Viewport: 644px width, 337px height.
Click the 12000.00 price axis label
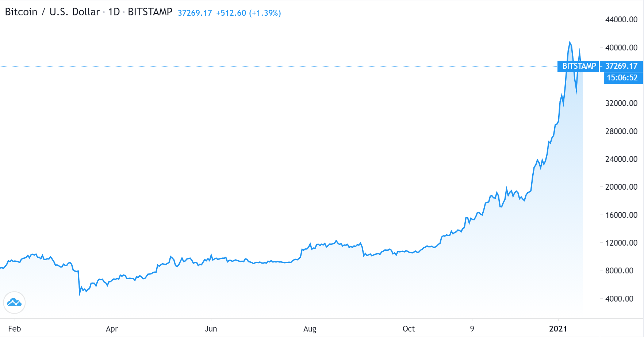coord(621,243)
